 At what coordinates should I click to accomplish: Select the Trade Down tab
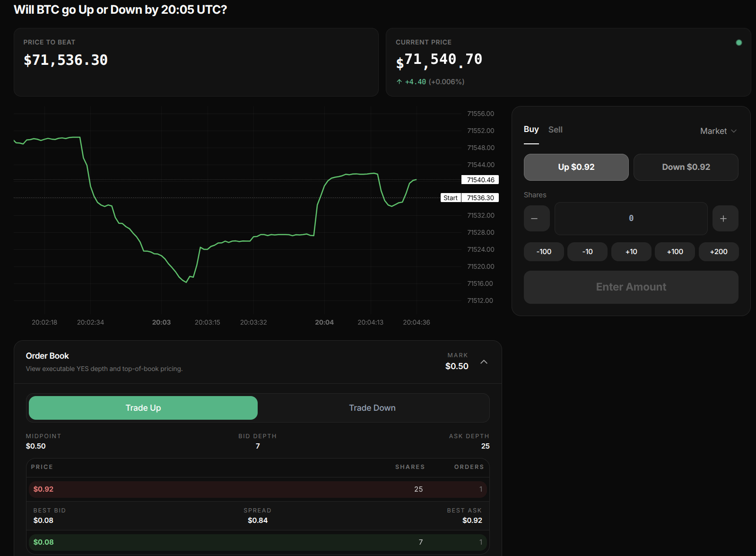click(372, 408)
